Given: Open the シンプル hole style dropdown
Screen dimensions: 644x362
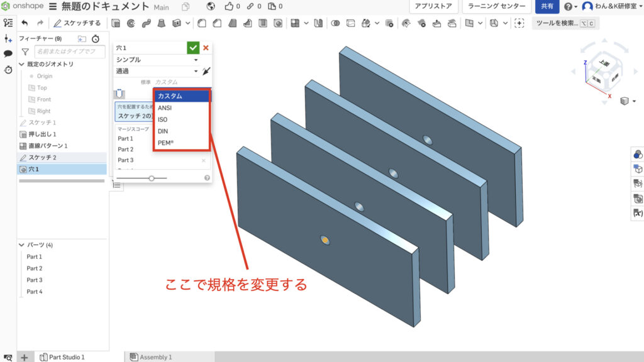Looking at the screenshot, I should click(x=157, y=60).
